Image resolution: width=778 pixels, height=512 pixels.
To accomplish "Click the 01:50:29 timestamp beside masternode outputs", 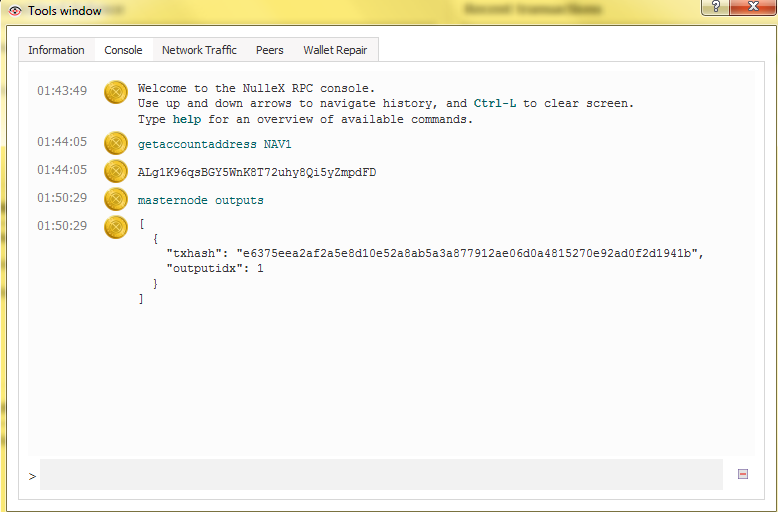I will point(62,197).
